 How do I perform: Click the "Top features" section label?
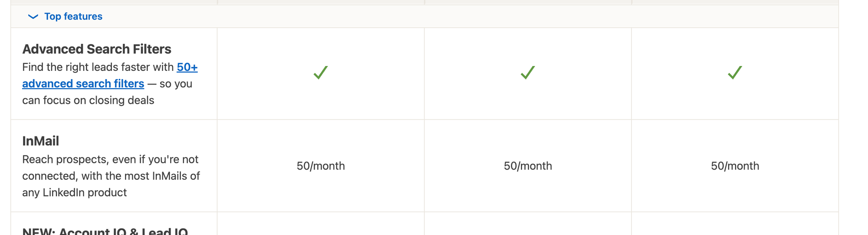[x=73, y=17]
